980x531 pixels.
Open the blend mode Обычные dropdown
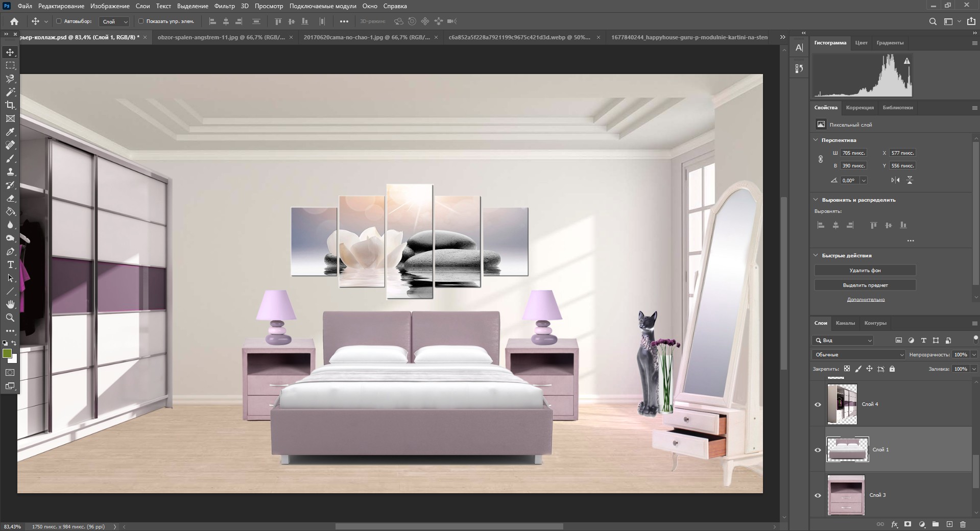[x=858, y=354]
